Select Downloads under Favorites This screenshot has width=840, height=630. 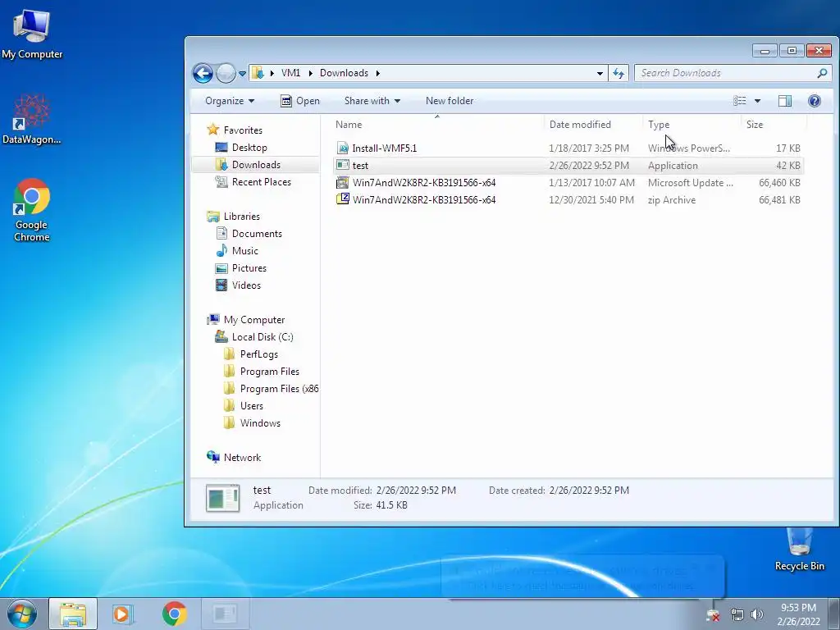[256, 164]
